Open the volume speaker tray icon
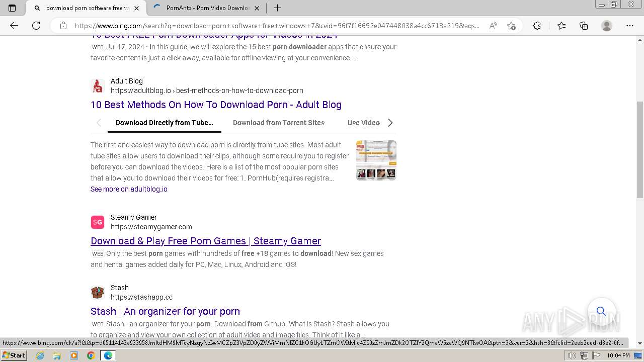 573,355
